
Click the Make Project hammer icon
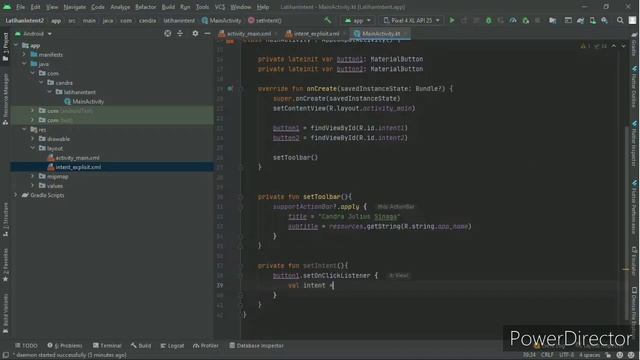327,20
